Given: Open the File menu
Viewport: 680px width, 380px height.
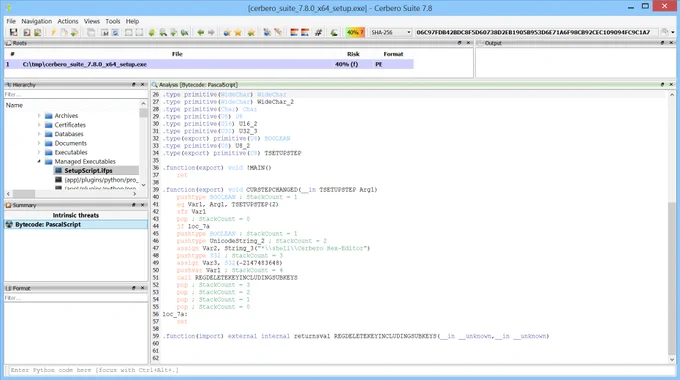Looking at the screenshot, I should tap(11, 21).
